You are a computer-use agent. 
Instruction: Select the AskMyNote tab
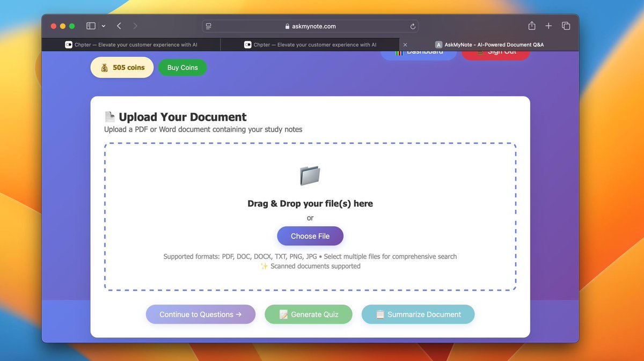[489, 45]
